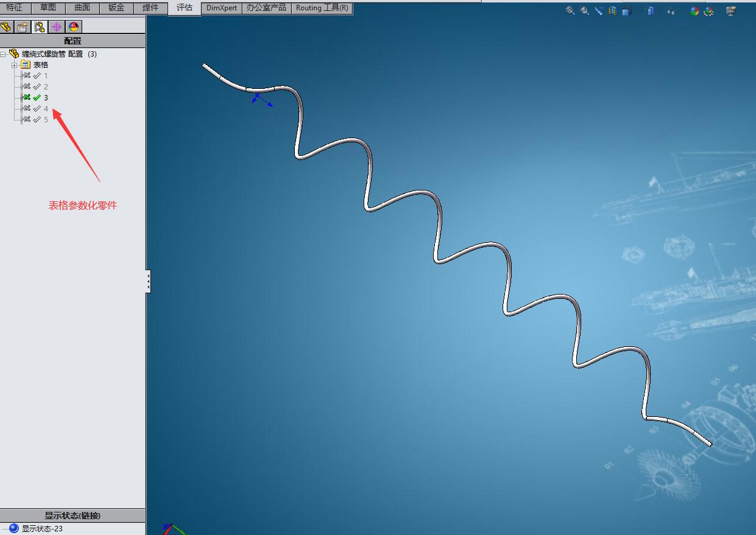The width and height of the screenshot is (756, 535).
Task: Switch to the DimXpert tab
Action: point(222,8)
